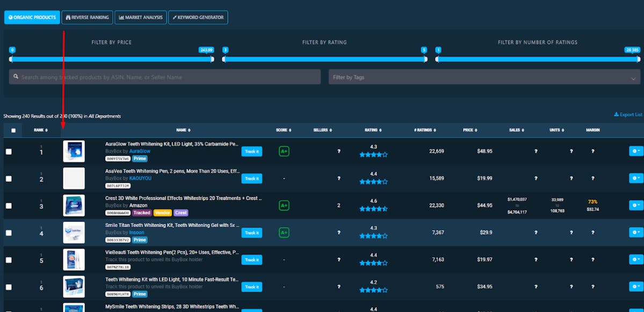Click the 73% margin value on Crest row
The image size is (644, 312).
[x=592, y=202]
